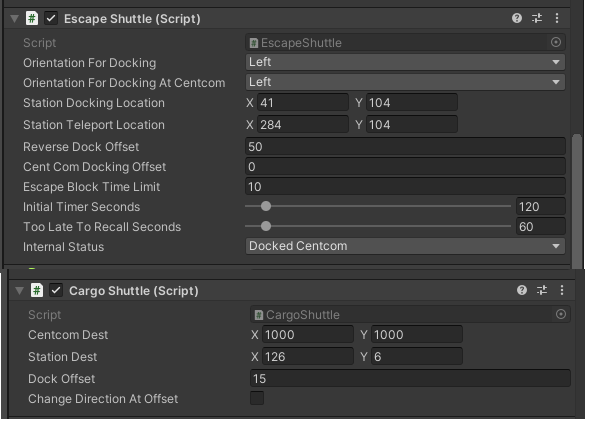The image size is (590, 424).
Task: Collapse the Escape Shuttle component foldout
Action: point(14,19)
